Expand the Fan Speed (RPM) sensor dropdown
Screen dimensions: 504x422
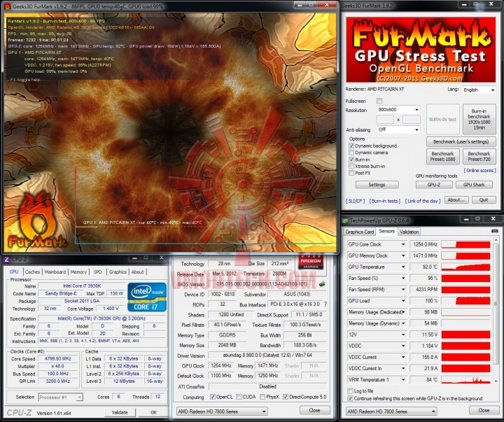tap(403, 289)
